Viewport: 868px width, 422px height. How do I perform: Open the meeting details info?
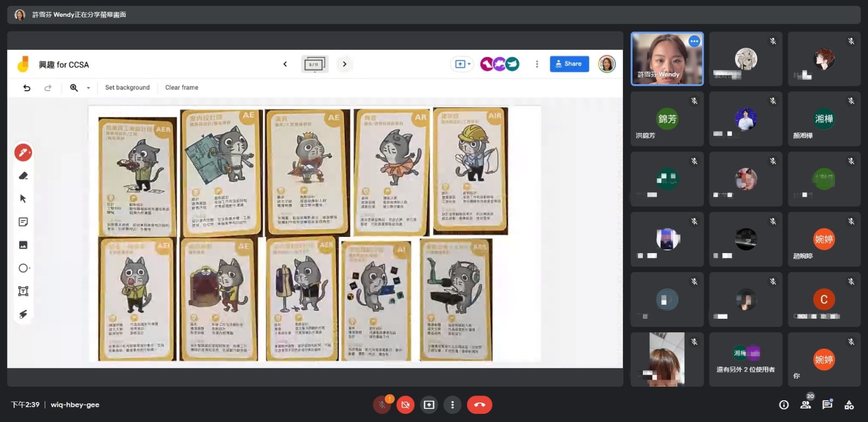click(x=784, y=405)
